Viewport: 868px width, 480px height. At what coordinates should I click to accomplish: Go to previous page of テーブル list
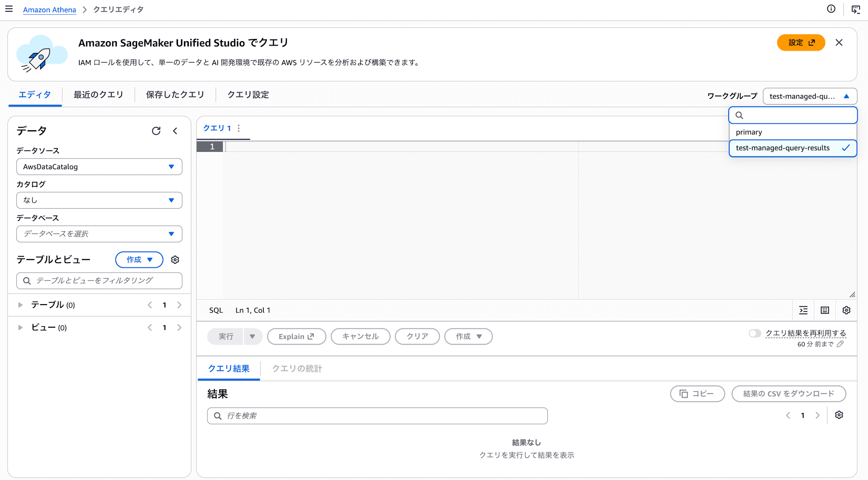click(x=150, y=305)
